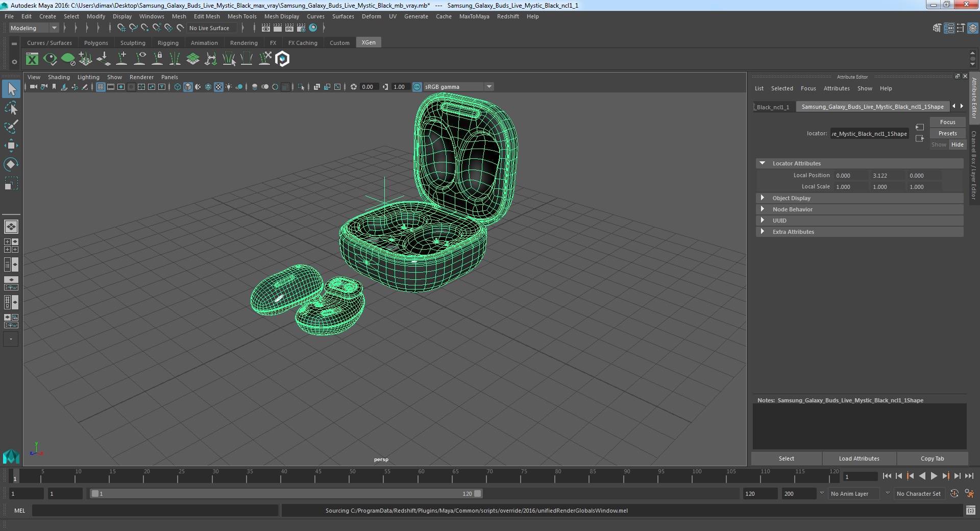The width and height of the screenshot is (980, 531).
Task: Click the Copy Tab button
Action: tap(932, 458)
